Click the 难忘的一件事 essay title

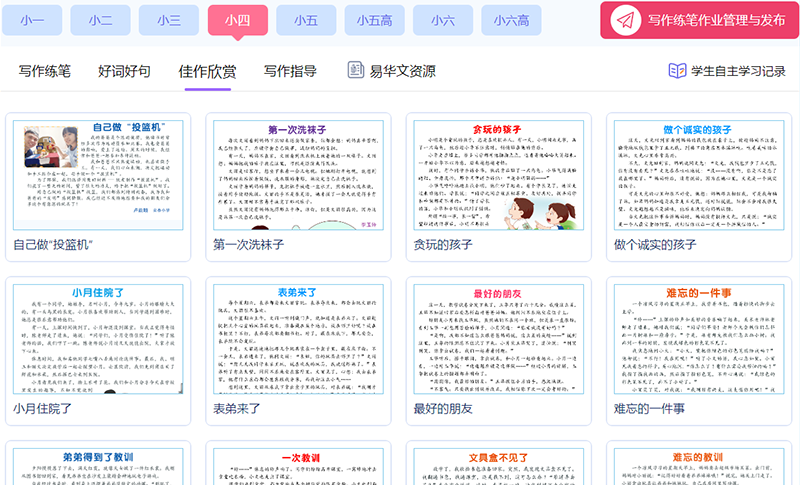tap(649, 409)
